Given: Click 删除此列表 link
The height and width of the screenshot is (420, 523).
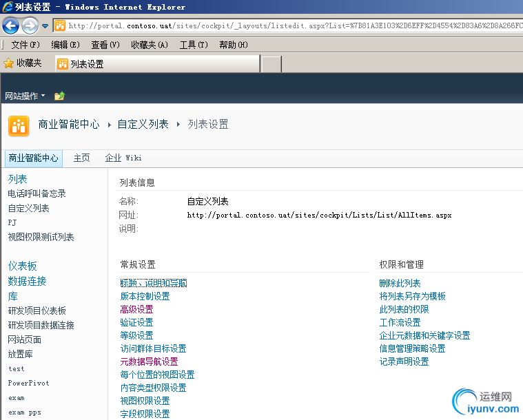Looking at the screenshot, I should coord(400,284).
